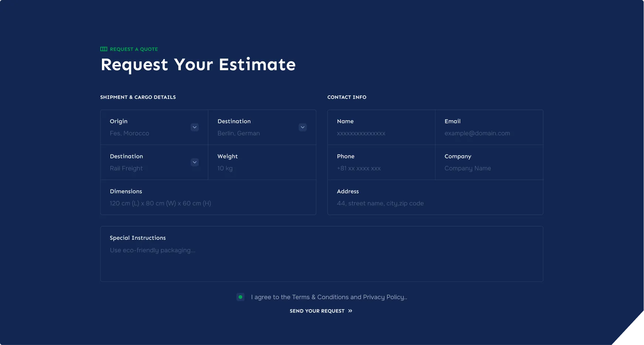Click inside the Special Instructions textarea
The image size is (644, 345).
(321, 259)
